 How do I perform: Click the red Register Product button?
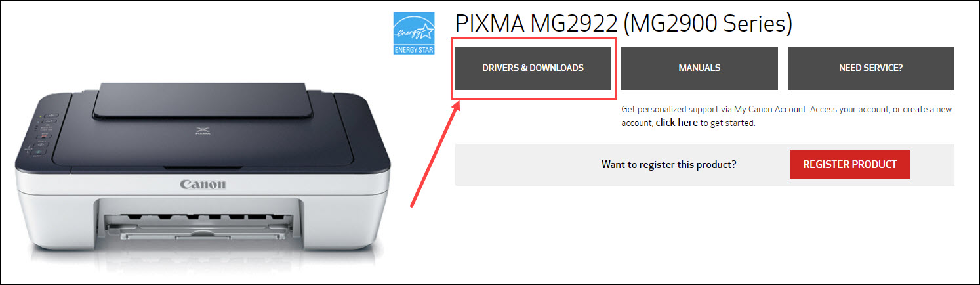click(x=850, y=164)
